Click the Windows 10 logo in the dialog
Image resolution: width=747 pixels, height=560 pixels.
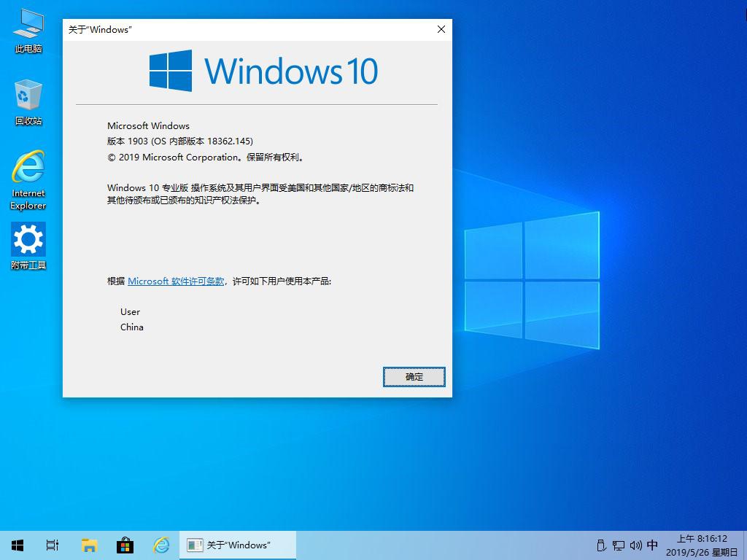pos(263,71)
